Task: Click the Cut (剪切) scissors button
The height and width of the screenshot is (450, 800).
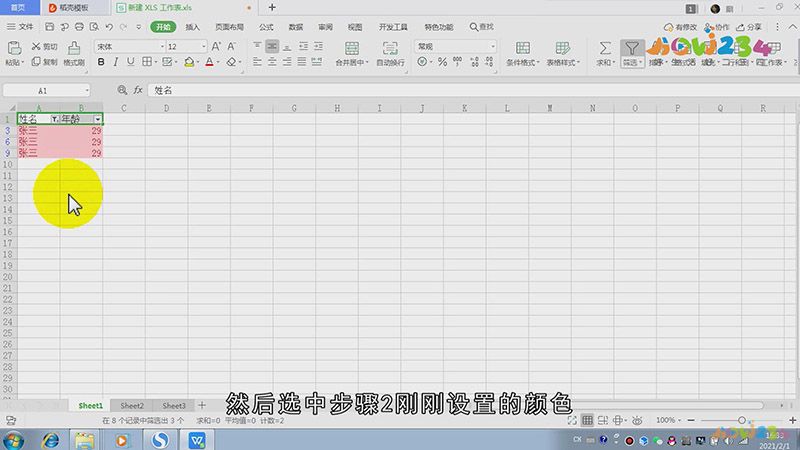Action: [x=44, y=46]
